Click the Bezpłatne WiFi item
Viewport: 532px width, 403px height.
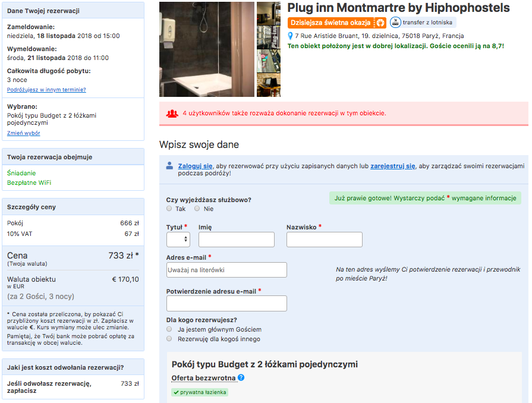coord(29,182)
